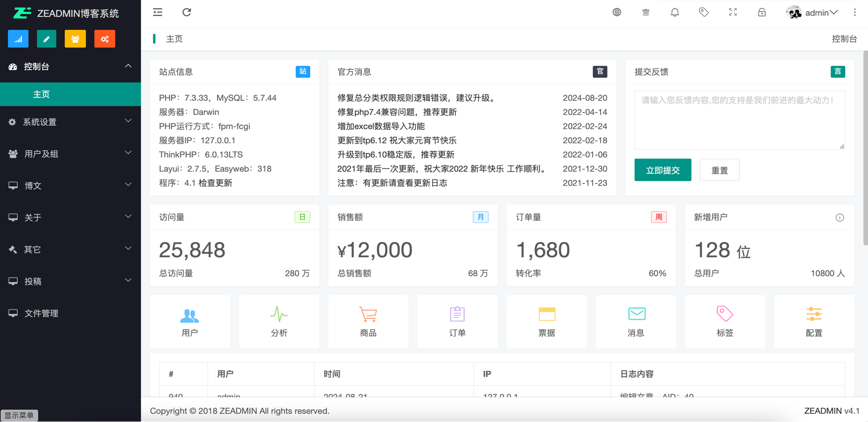Click the 主页 page title tab
This screenshot has height=422, width=868.
point(174,39)
